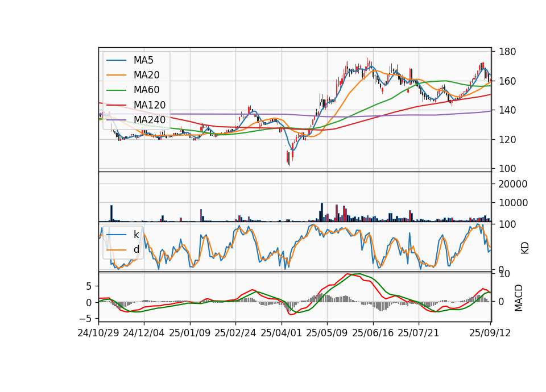The image size is (546, 392).
Task: Click the 25/07/21 date label
Action: 419,333
